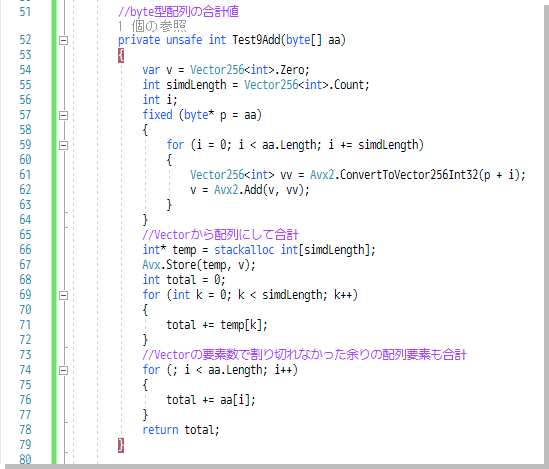Open the '1 個の参照' references CodeLens link
Image resolution: width=549 pixels, height=469 pixels.
[x=152, y=26]
